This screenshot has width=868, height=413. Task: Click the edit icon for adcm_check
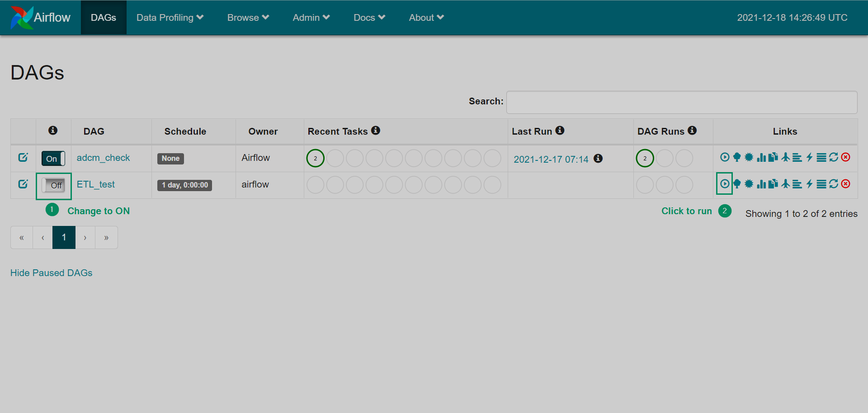point(23,157)
